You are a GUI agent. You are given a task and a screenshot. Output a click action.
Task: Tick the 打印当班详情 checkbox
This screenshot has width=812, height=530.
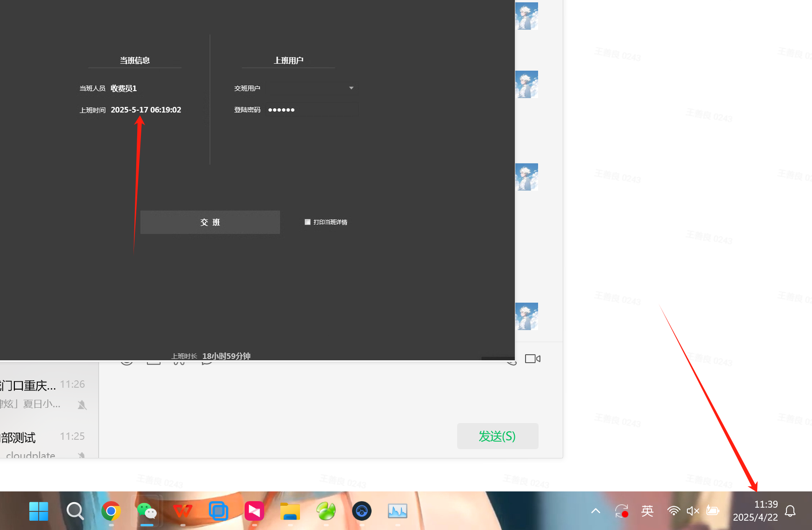tap(307, 222)
